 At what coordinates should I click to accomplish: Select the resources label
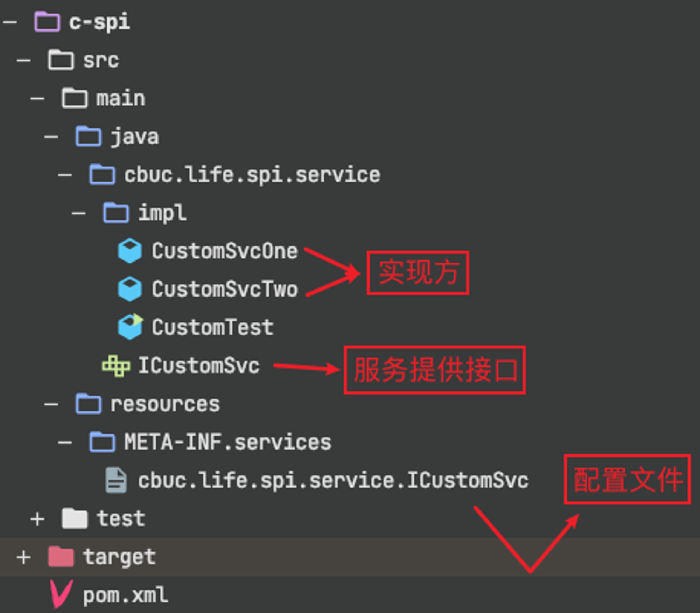pyautogui.click(x=165, y=404)
